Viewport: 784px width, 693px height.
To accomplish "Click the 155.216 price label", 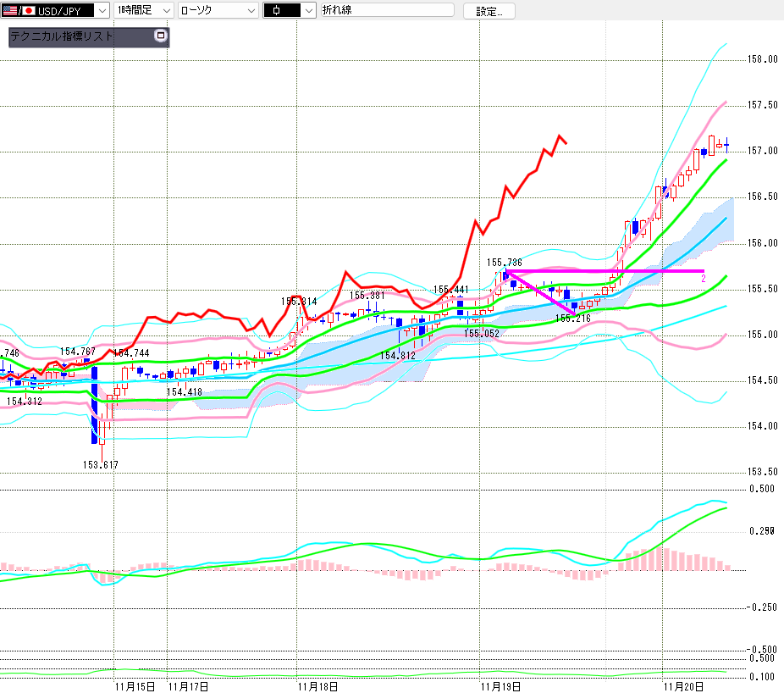I will point(572,319).
